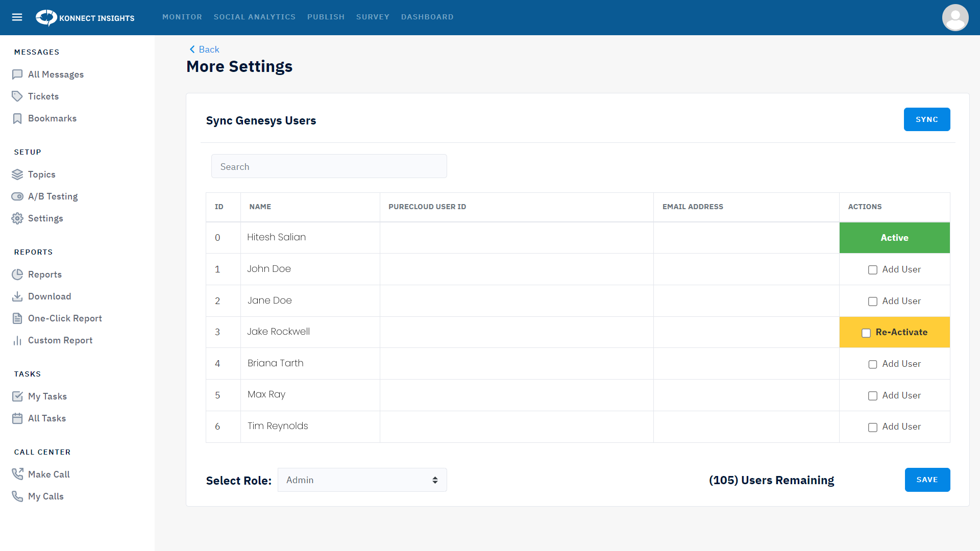Click the My Tasks checkmark icon
This screenshot has width=980, height=551.
(17, 396)
